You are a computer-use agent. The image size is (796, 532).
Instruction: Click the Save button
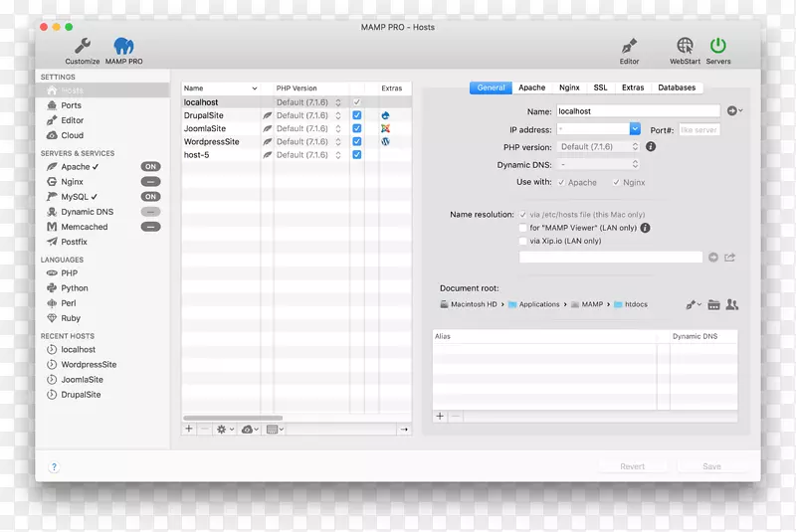pyautogui.click(x=711, y=466)
